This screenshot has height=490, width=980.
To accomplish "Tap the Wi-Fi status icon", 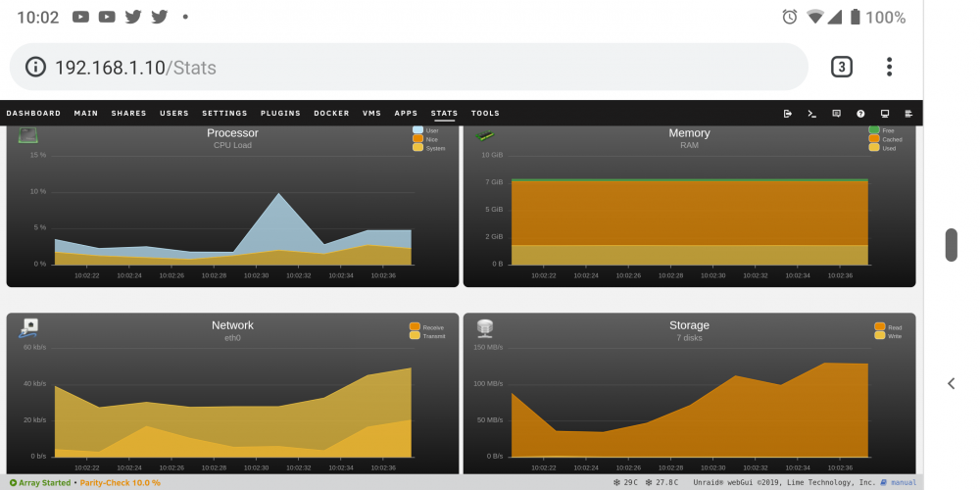I will tap(815, 17).
